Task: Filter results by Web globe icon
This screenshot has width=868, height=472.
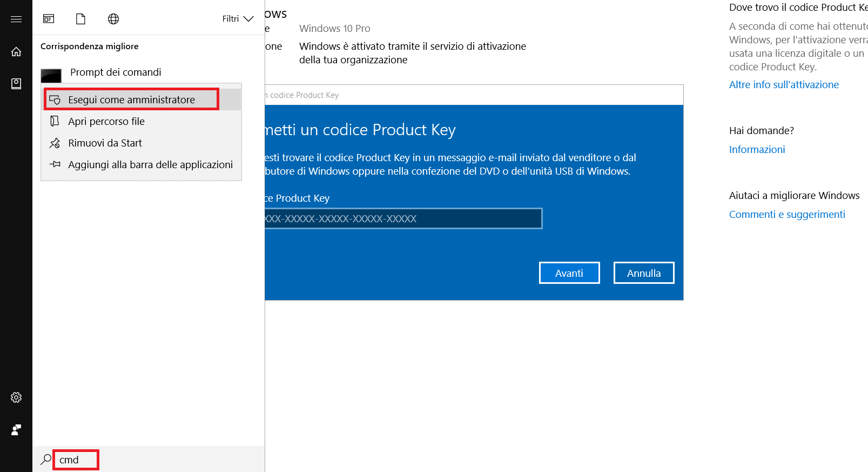Action: tap(113, 19)
